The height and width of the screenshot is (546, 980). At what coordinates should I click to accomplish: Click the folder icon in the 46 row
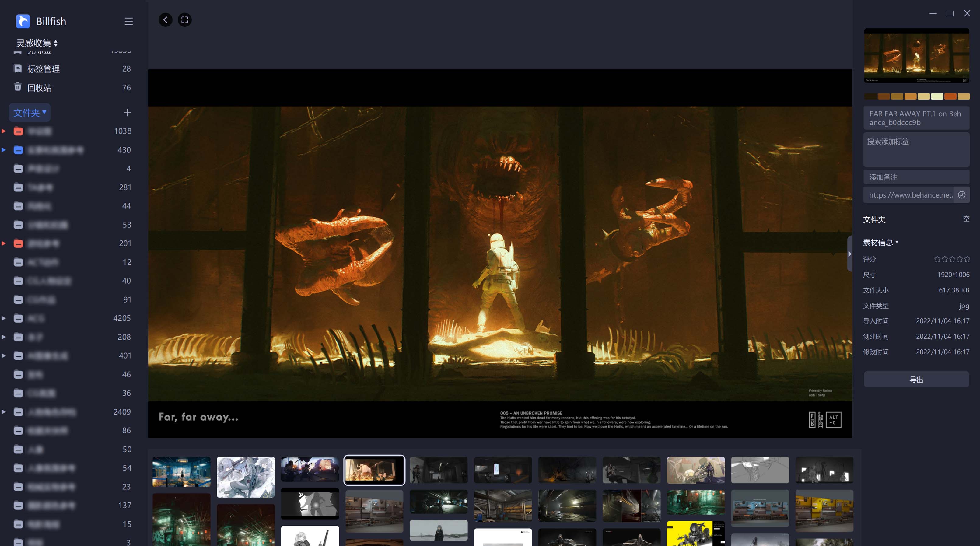[x=18, y=374]
